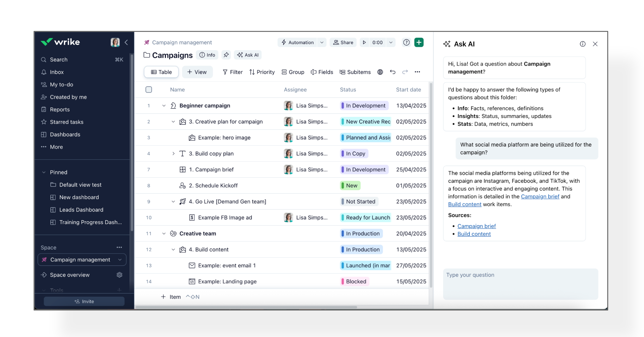Collapse the Pinned section
Image resolution: width=644 pixels, height=337 pixels.
tap(44, 172)
